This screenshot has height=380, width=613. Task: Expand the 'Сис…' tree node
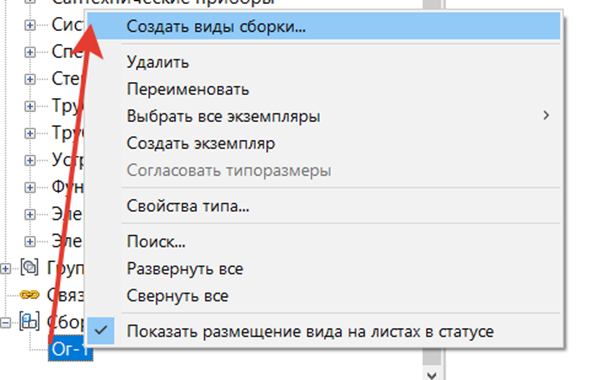point(30,25)
